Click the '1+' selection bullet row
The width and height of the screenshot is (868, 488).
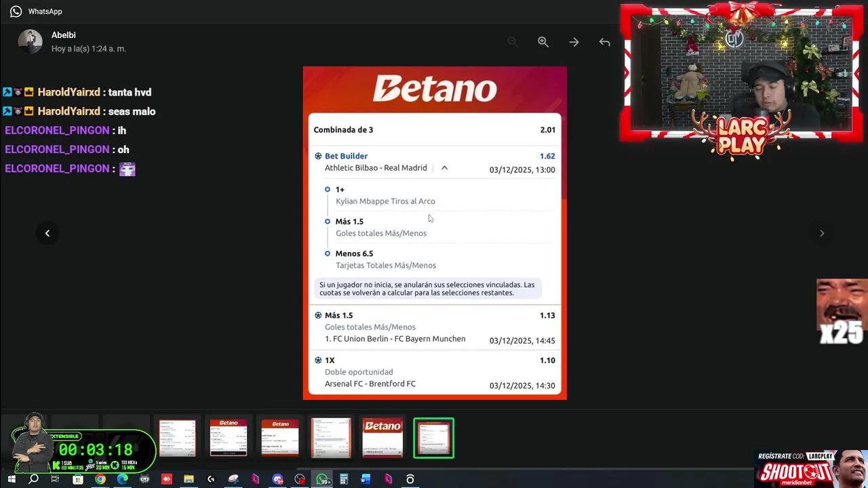[340, 190]
